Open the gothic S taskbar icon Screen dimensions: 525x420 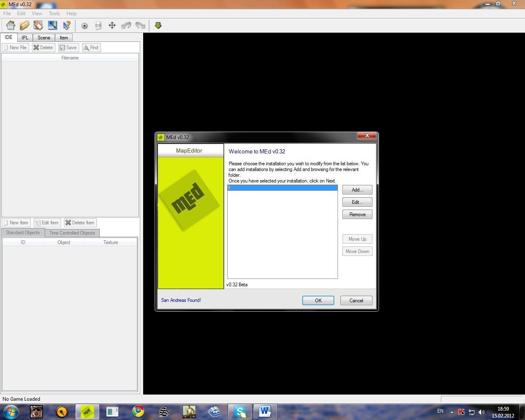(164, 411)
